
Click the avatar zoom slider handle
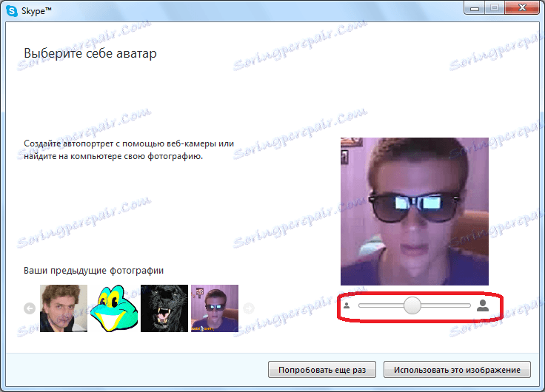[412, 305]
